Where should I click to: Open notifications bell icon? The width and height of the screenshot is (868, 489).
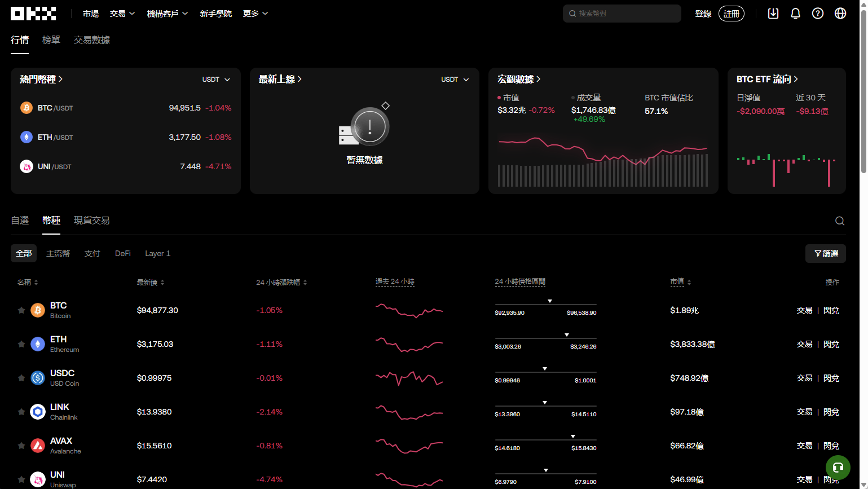pos(795,14)
